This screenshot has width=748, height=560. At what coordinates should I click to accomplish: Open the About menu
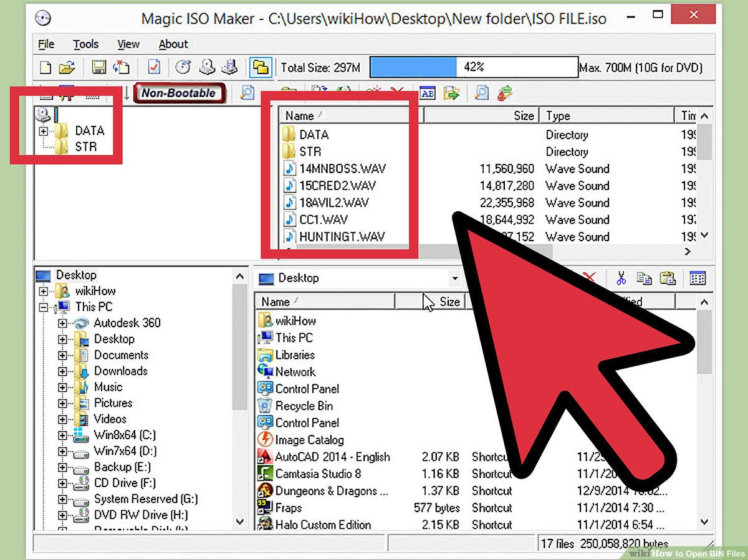click(x=173, y=44)
